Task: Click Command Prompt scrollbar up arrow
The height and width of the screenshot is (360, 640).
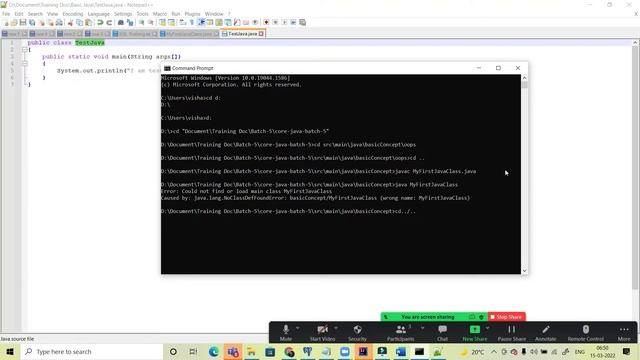Action: (x=524, y=78)
